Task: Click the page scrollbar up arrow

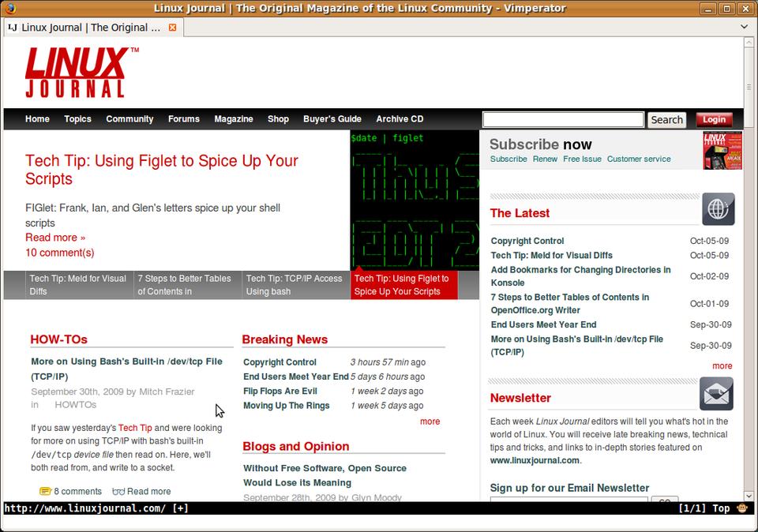Action: pos(749,42)
